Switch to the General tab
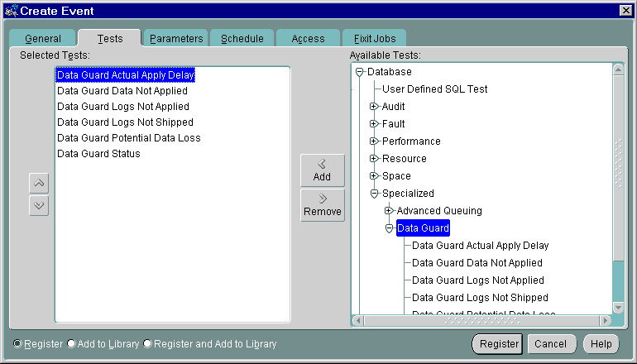This screenshot has width=637, height=364. pos(43,39)
